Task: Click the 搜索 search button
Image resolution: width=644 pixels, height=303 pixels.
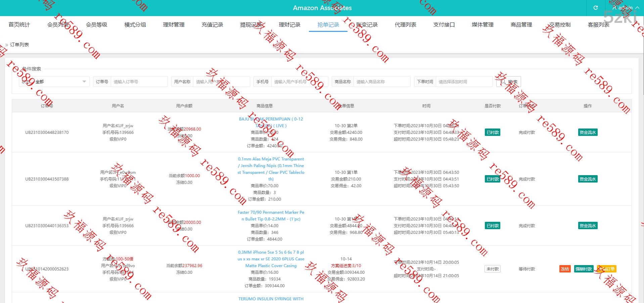Action: click(x=509, y=82)
